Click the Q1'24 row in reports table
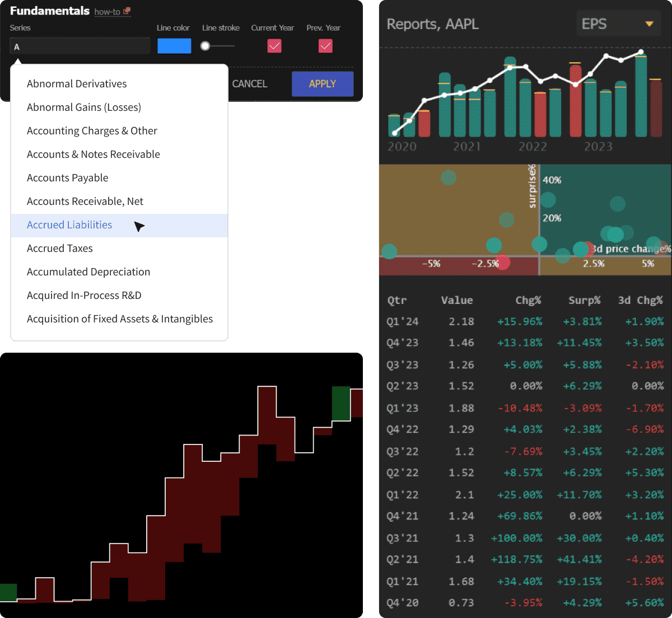The height and width of the screenshot is (618, 672). [525, 322]
